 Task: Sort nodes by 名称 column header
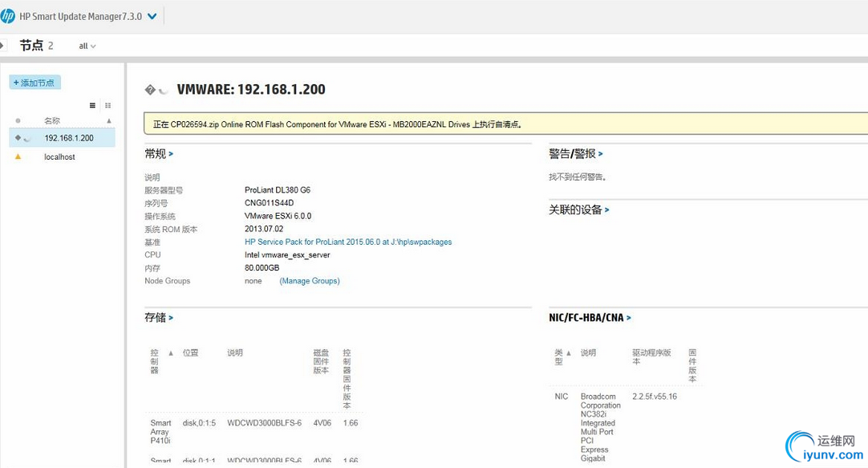52,120
